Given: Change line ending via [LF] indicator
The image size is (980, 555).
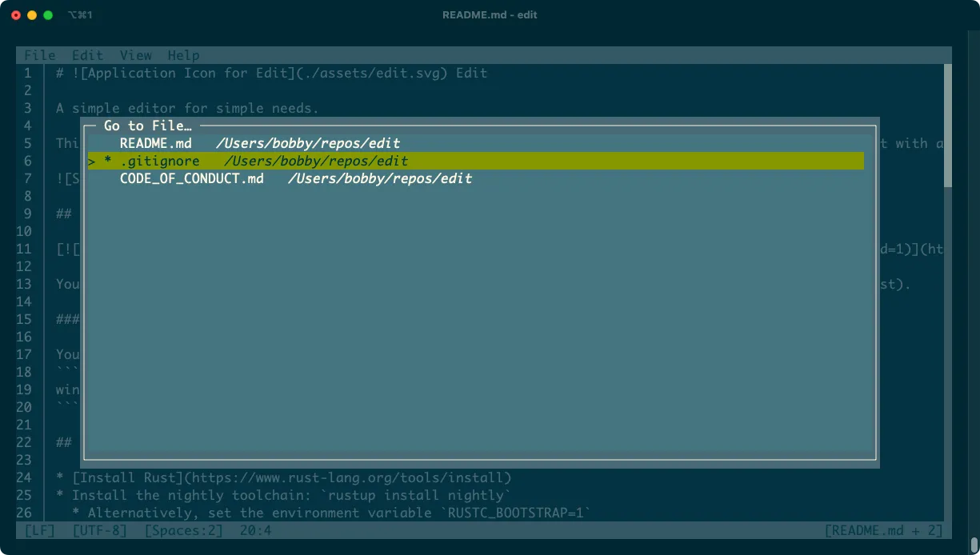Looking at the screenshot, I should click(x=39, y=530).
